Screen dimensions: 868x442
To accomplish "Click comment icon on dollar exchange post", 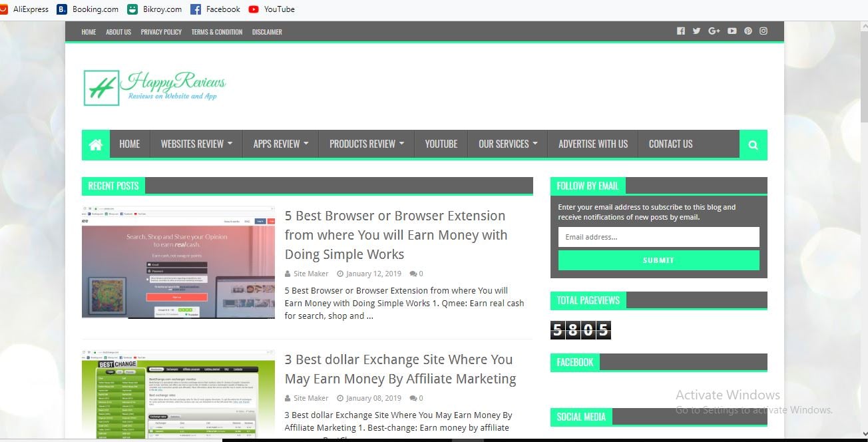I will pos(413,398).
